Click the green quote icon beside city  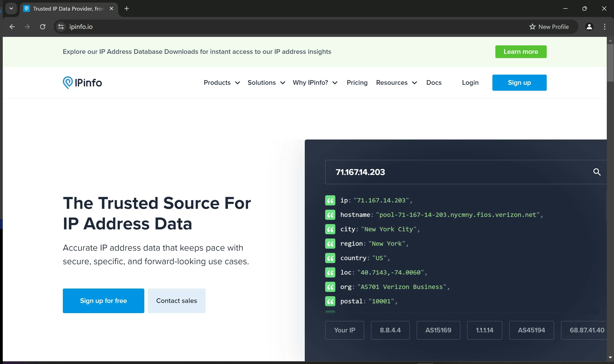330,229
